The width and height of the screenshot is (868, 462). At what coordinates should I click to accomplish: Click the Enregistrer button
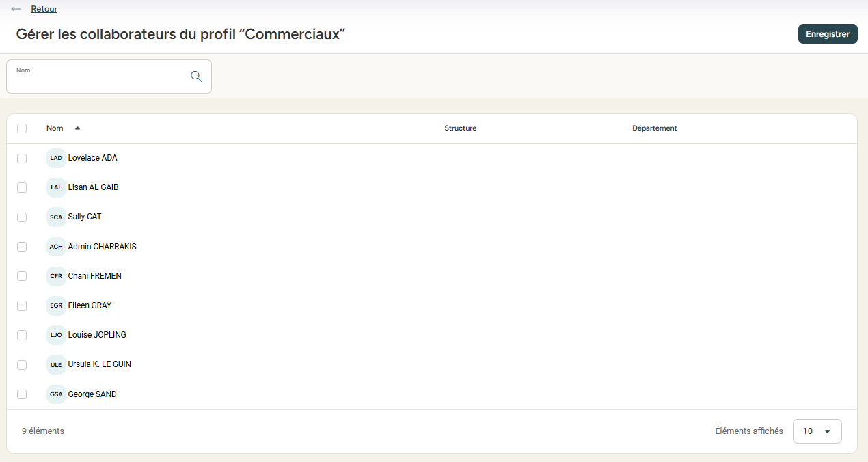(828, 33)
